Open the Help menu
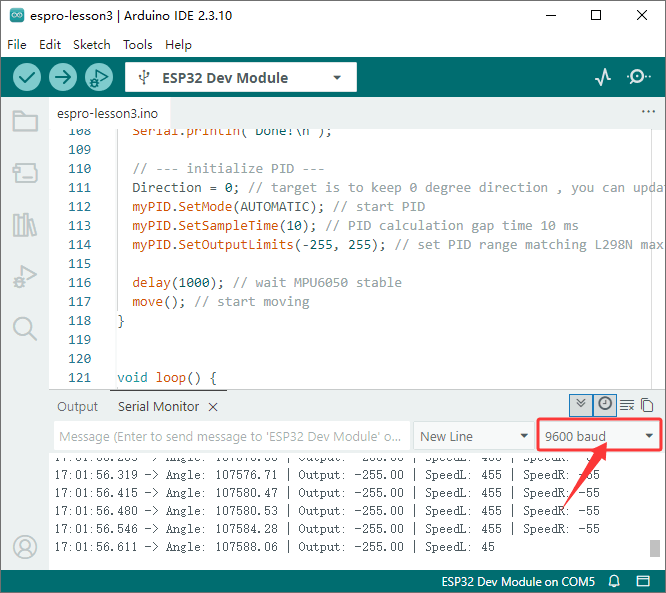The height and width of the screenshot is (593, 666). 178,45
